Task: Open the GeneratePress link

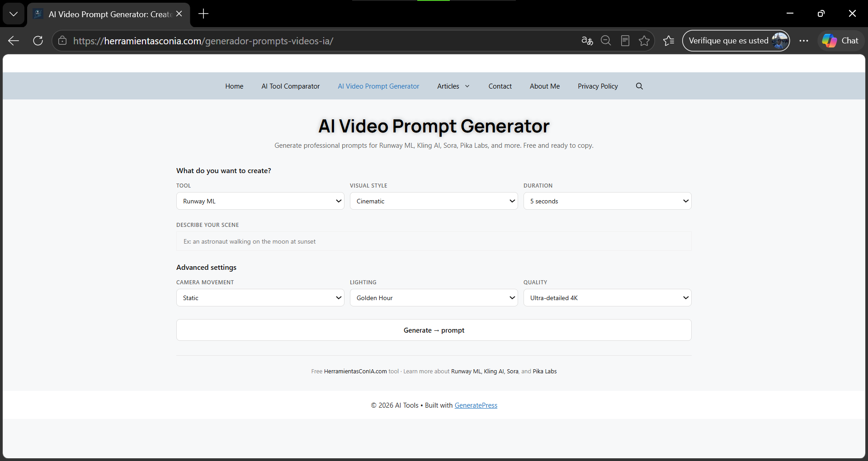Action: coord(476,405)
